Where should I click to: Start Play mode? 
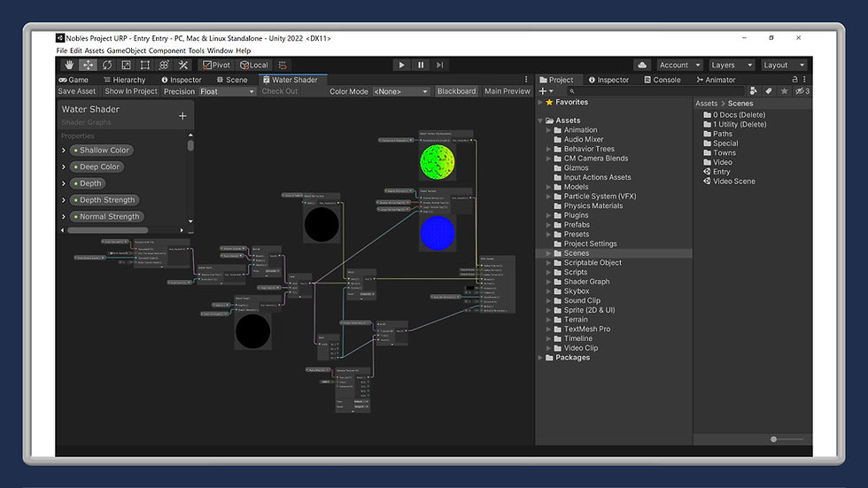tap(401, 65)
